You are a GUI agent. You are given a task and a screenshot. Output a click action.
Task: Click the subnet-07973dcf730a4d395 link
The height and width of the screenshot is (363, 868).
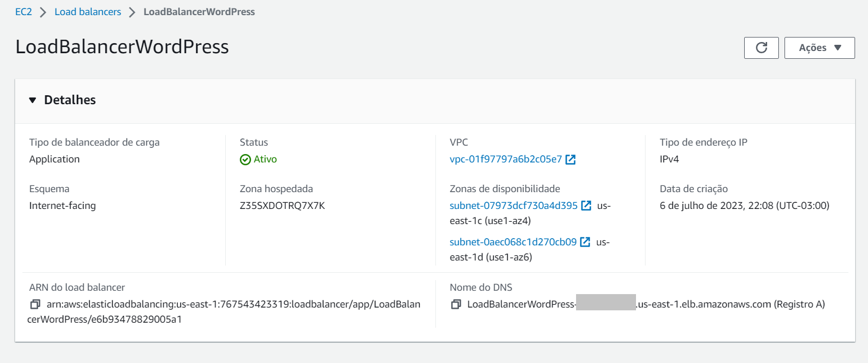[x=513, y=206]
